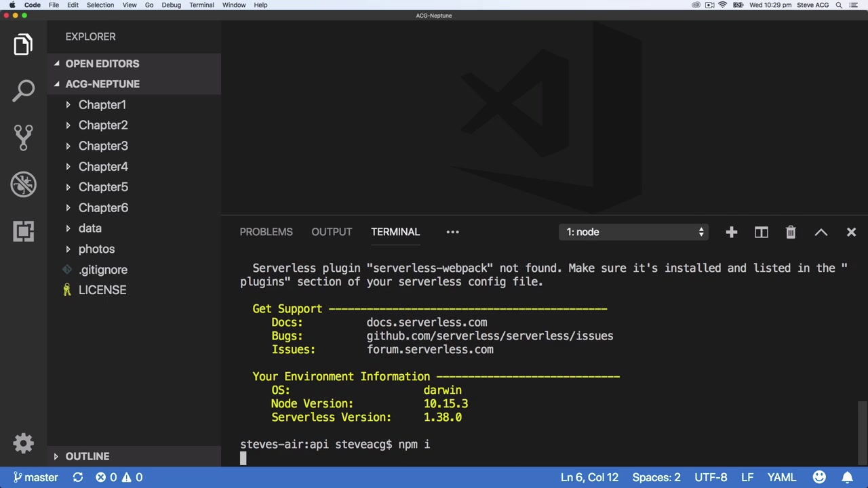Show more panel tabs ellipsis
This screenshot has width=868, height=488.
click(452, 232)
